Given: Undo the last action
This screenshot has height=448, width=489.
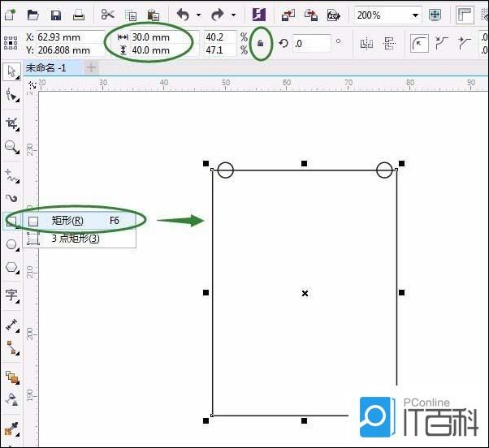Looking at the screenshot, I should coord(183,15).
